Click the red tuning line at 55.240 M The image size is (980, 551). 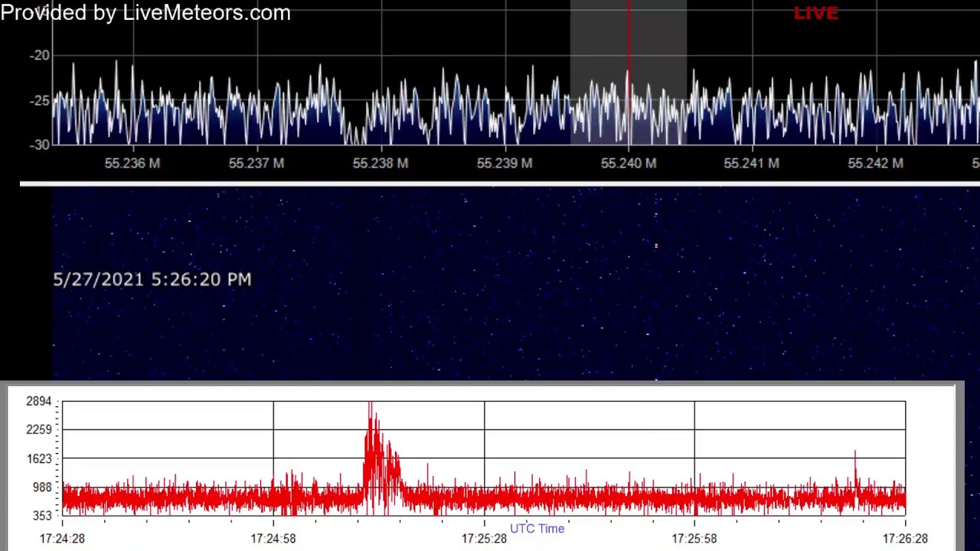coord(629,73)
